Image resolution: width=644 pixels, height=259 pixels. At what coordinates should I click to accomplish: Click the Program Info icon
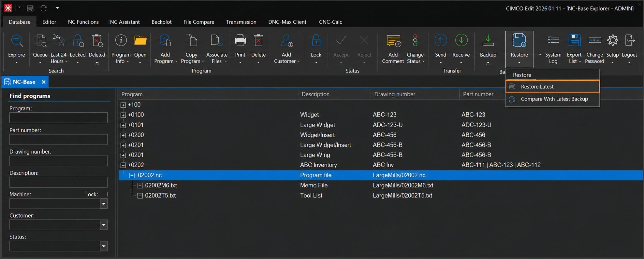121,40
